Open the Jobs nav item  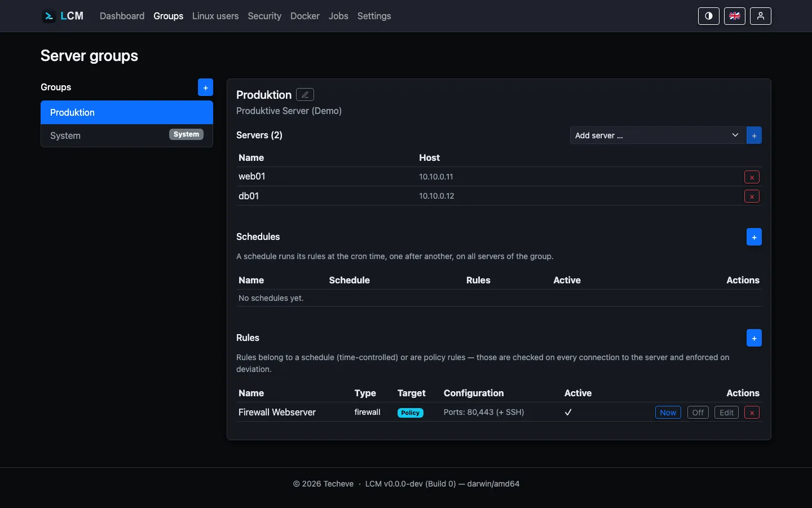pos(338,16)
